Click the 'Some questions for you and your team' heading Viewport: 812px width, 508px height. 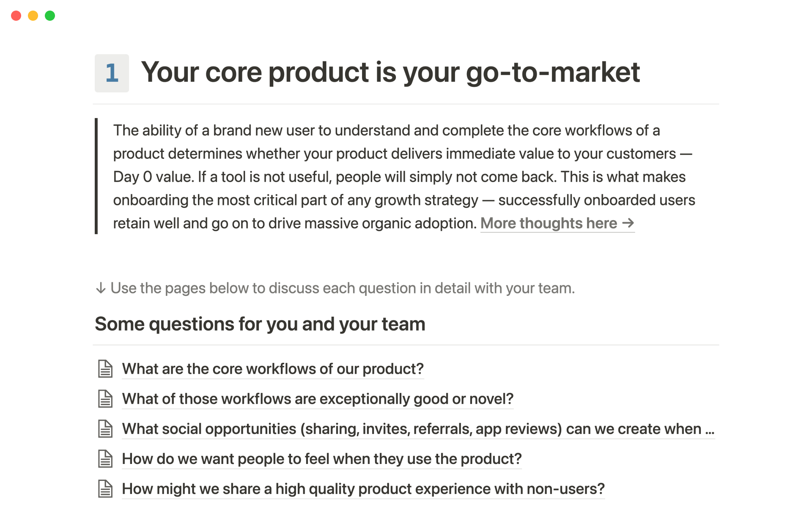(260, 324)
